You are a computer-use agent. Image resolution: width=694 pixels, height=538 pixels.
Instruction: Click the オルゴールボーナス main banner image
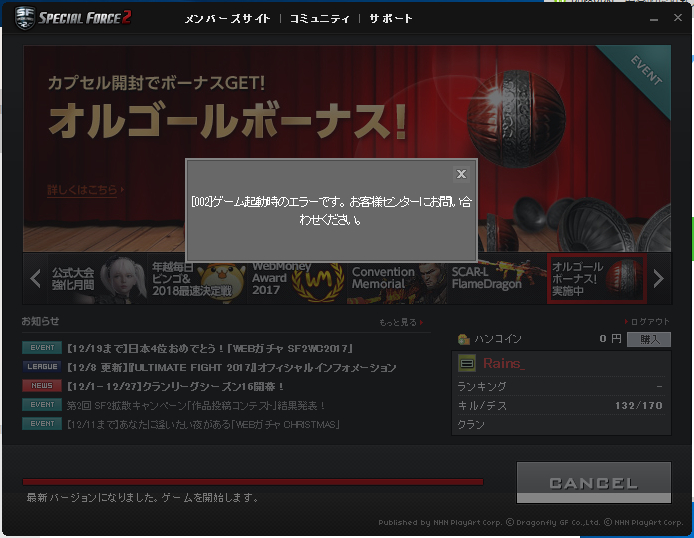347,149
